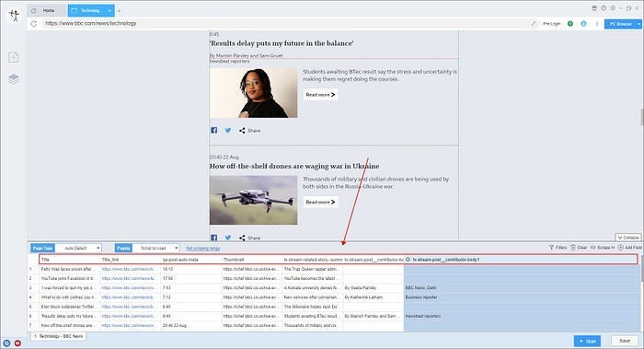Click the 'Business reporter' cell
The height and width of the screenshot is (349, 644).
click(522, 297)
